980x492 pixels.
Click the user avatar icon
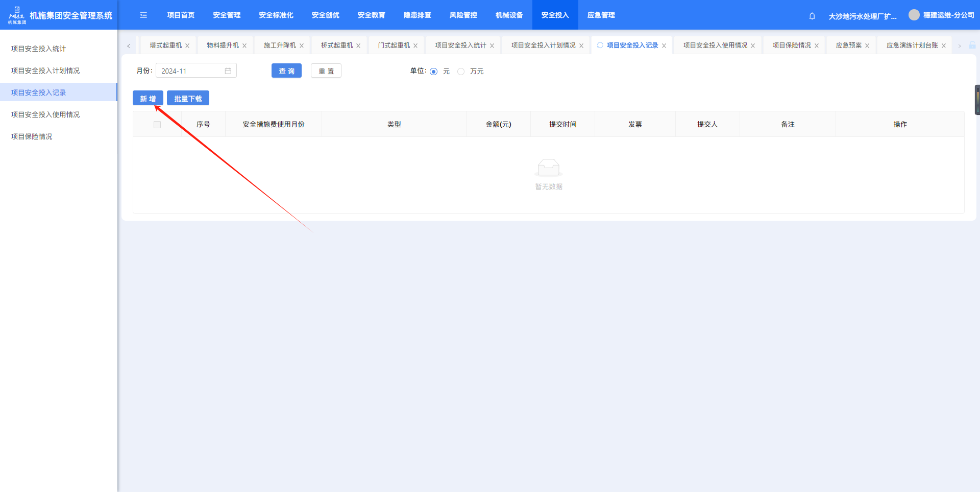tap(914, 15)
